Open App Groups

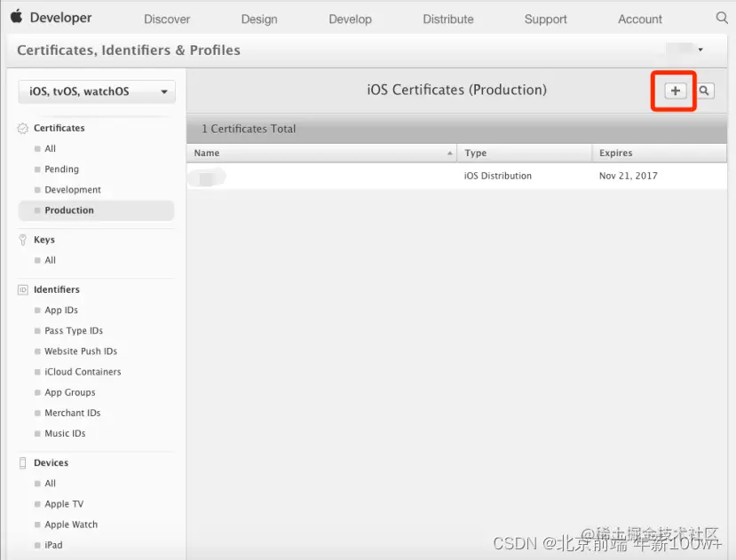click(x=70, y=392)
